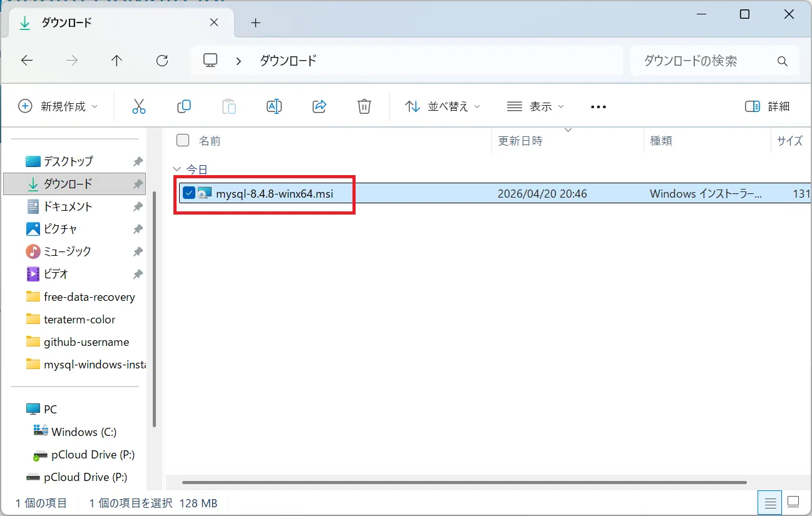Click the Refresh icon in the address bar

pos(162,60)
